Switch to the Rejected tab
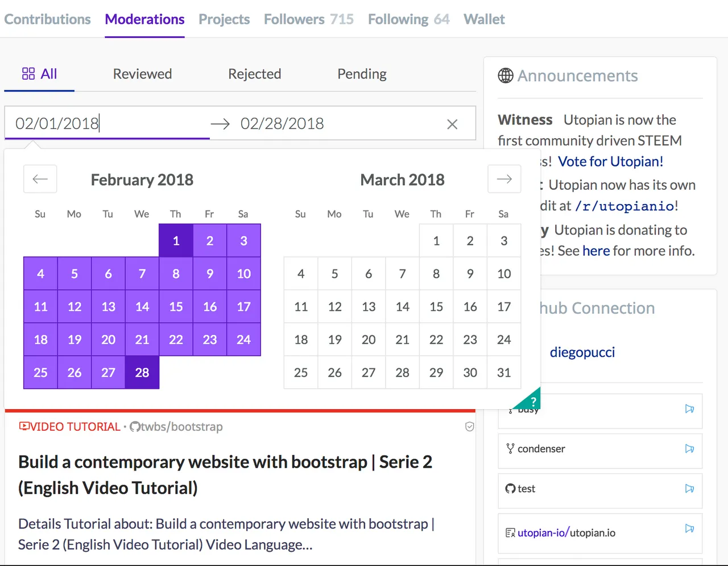Viewport: 728px width, 566px height. (x=254, y=74)
